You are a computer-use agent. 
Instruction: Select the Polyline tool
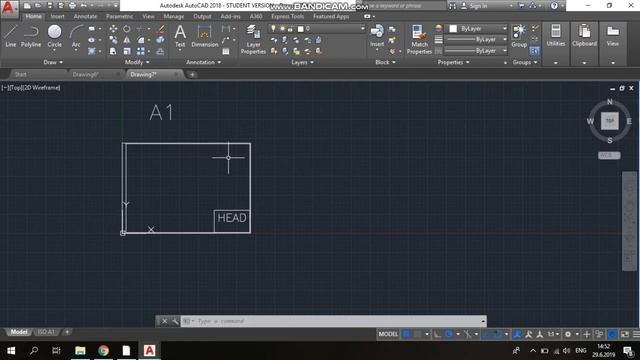31,36
